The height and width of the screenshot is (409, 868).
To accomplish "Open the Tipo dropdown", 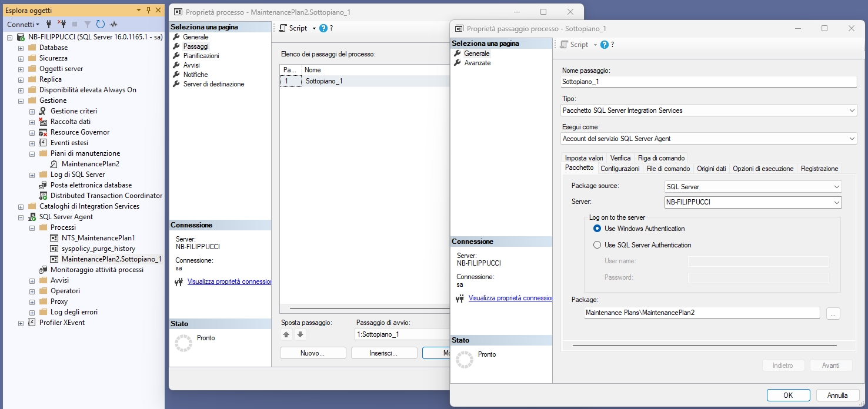I will pyautogui.click(x=852, y=110).
